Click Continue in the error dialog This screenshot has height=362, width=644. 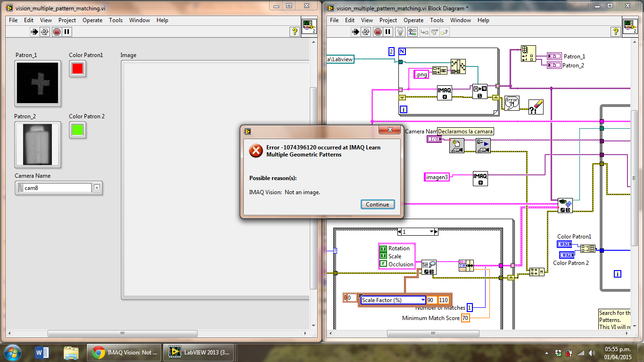(x=378, y=204)
